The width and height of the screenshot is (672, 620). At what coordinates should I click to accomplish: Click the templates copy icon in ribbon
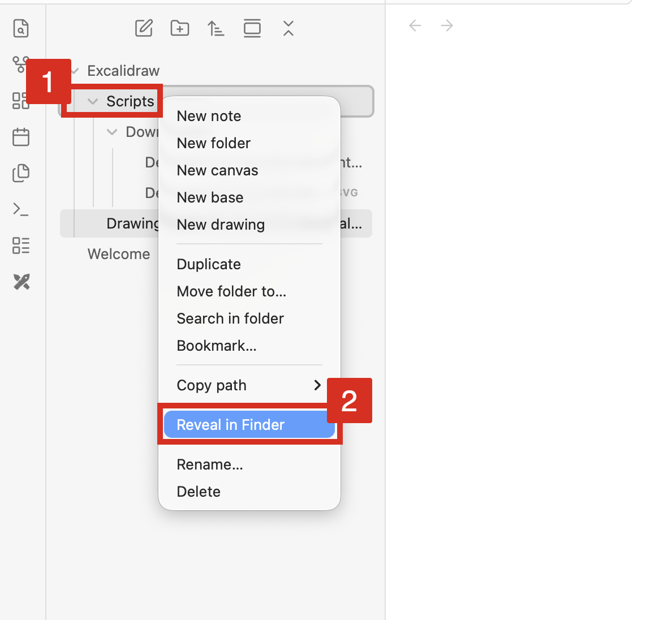coord(21,173)
